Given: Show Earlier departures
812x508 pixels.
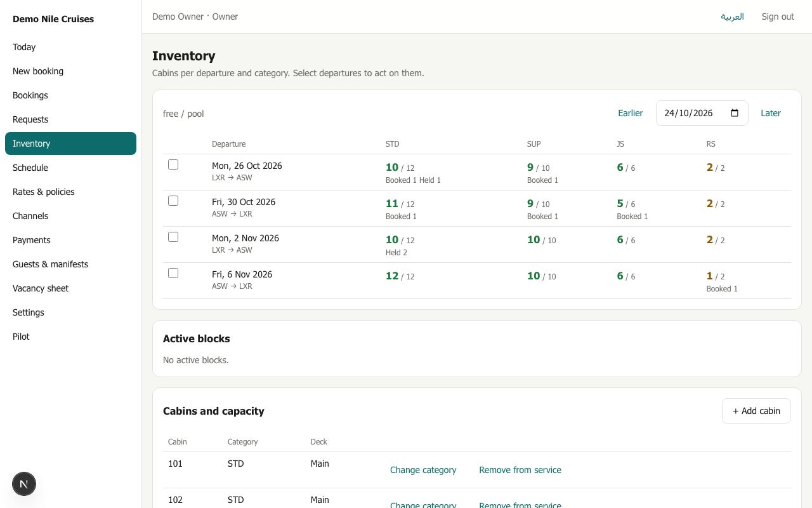Looking at the screenshot, I should [631, 113].
